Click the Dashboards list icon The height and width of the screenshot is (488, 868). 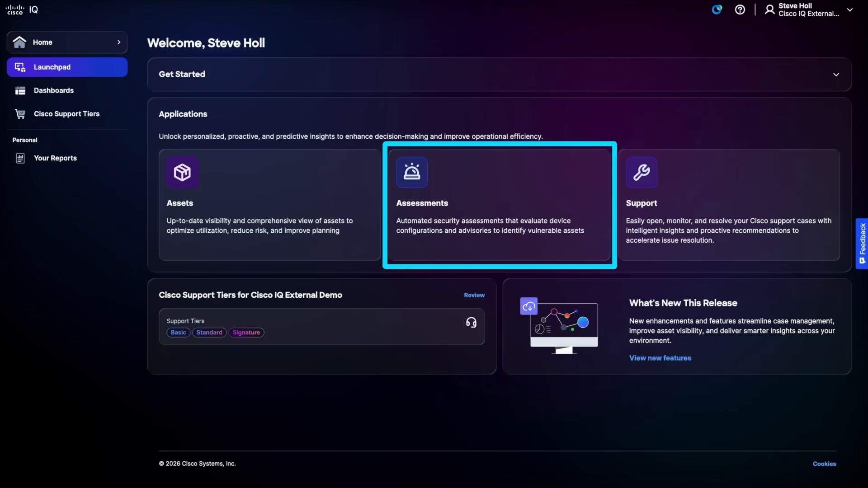20,90
